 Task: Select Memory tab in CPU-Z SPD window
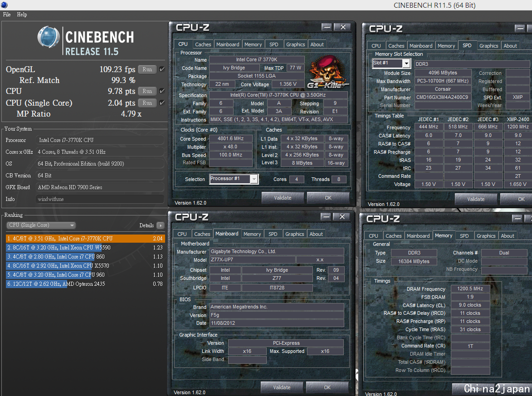click(x=446, y=46)
